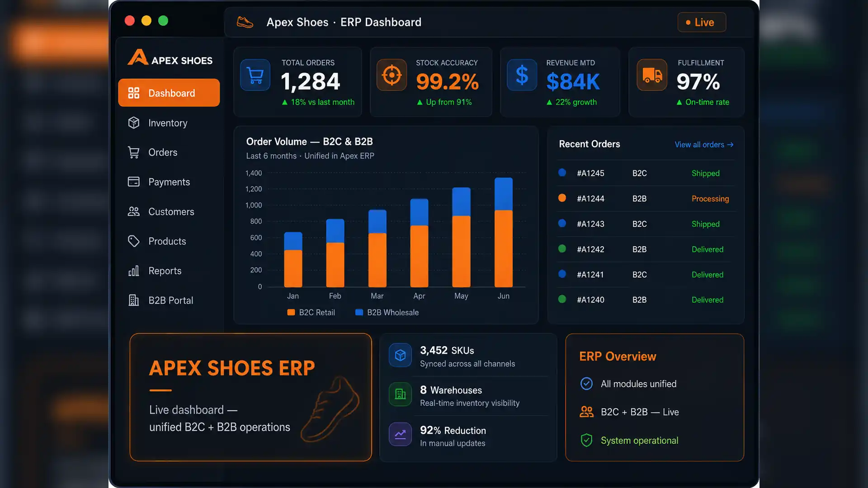Click the System operational shield icon
The width and height of the screenshot is (868, 488).
click(x=586, y=440)
